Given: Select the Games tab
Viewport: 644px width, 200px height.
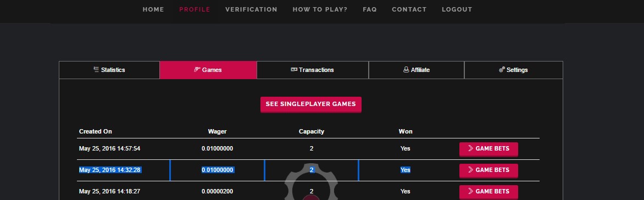Looking at the screenshot, I should 208,70.
